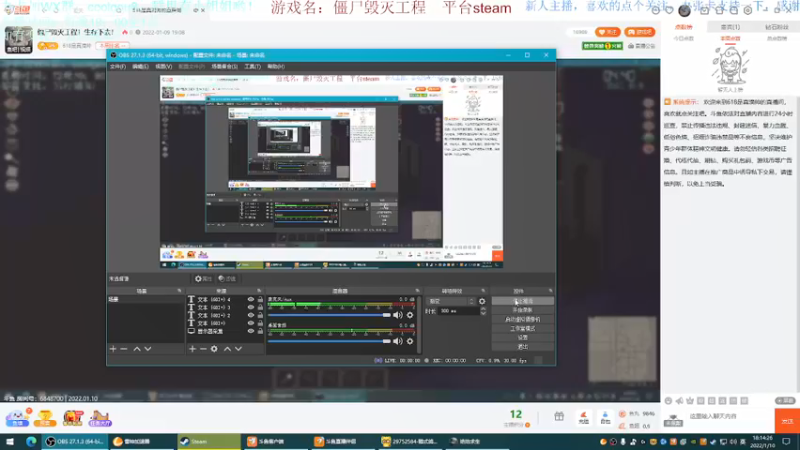
Task: Toggle visibility of text source 文本 (GDI+) 2
Action: 251,315
